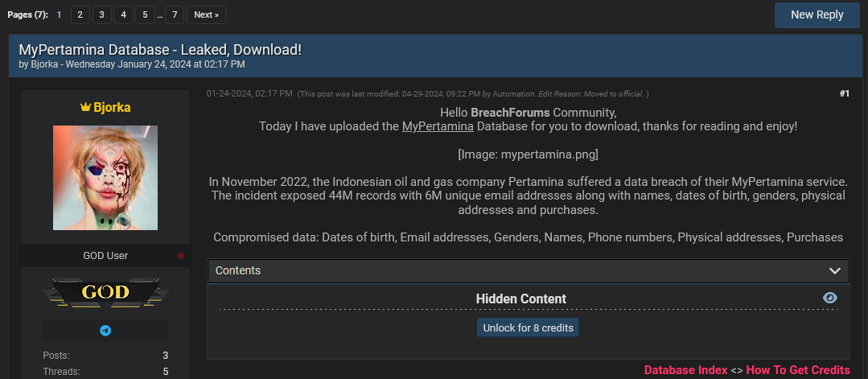Click the Threads count value 5
Image resolution: width=868 pixels, height=379 pixels.
(166, 372)
